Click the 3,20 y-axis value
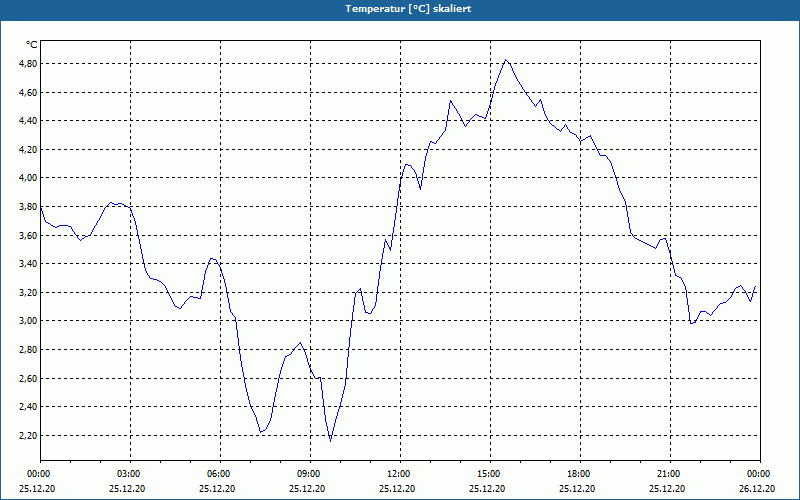 [x=28, y=292]
